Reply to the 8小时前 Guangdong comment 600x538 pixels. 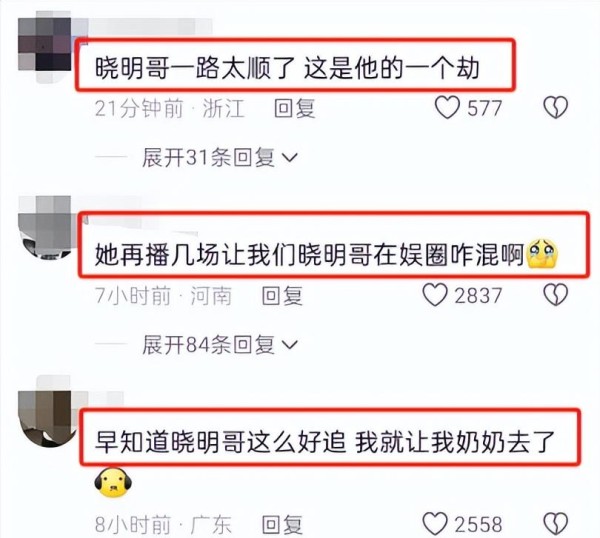pos(282,525)
